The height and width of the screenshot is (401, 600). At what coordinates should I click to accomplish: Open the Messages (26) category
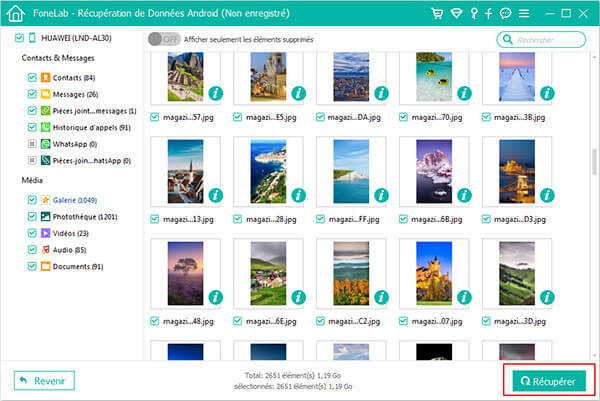point(75,94)
